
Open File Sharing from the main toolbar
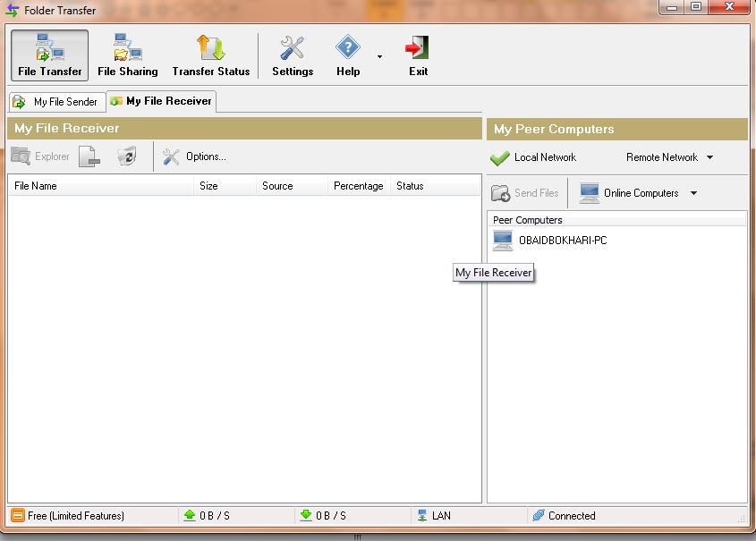tap(128, 55)
